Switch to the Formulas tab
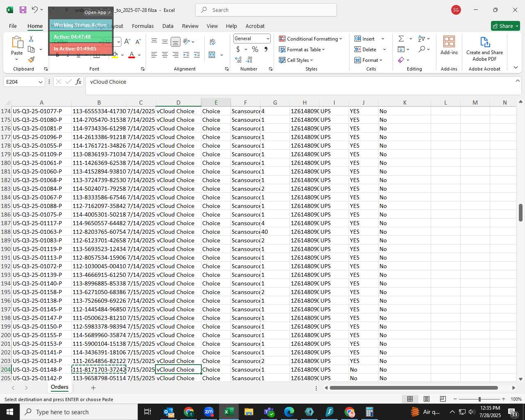The width and height of the screenshot is (525, 420). coord(143,26)
